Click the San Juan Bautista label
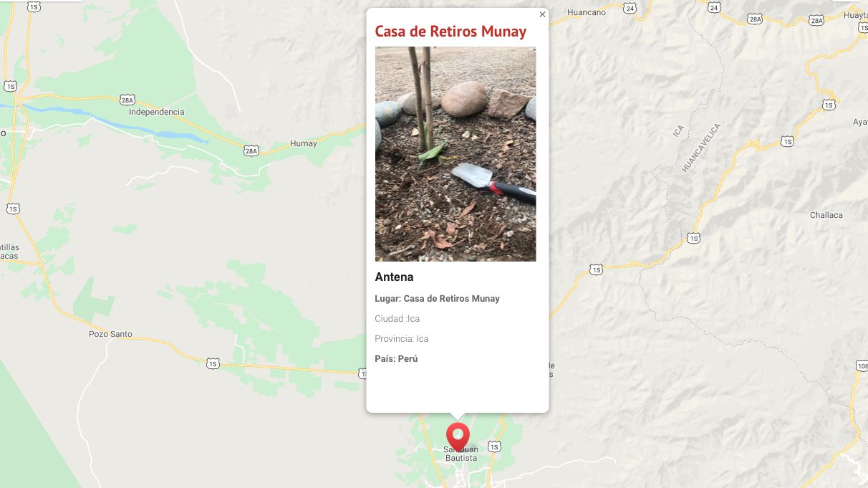 point(460,454)
